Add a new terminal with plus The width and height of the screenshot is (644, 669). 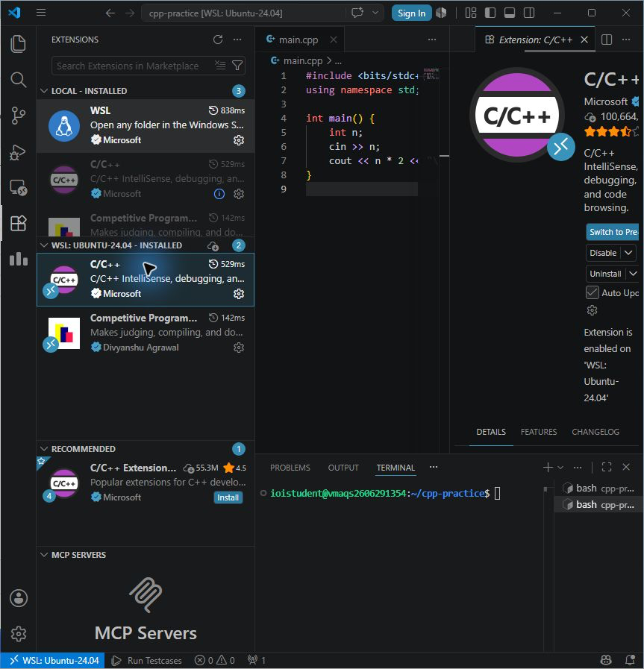pyautogui.click(x=548, y=468)
